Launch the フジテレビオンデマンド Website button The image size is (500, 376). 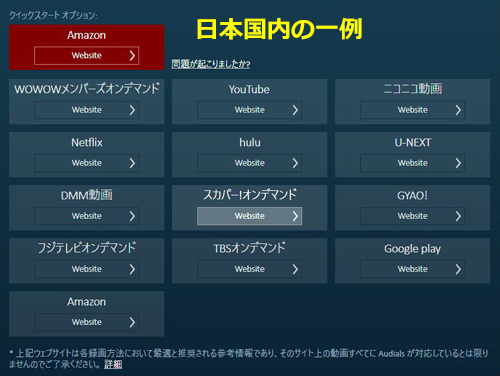click(x=86, y=269)
